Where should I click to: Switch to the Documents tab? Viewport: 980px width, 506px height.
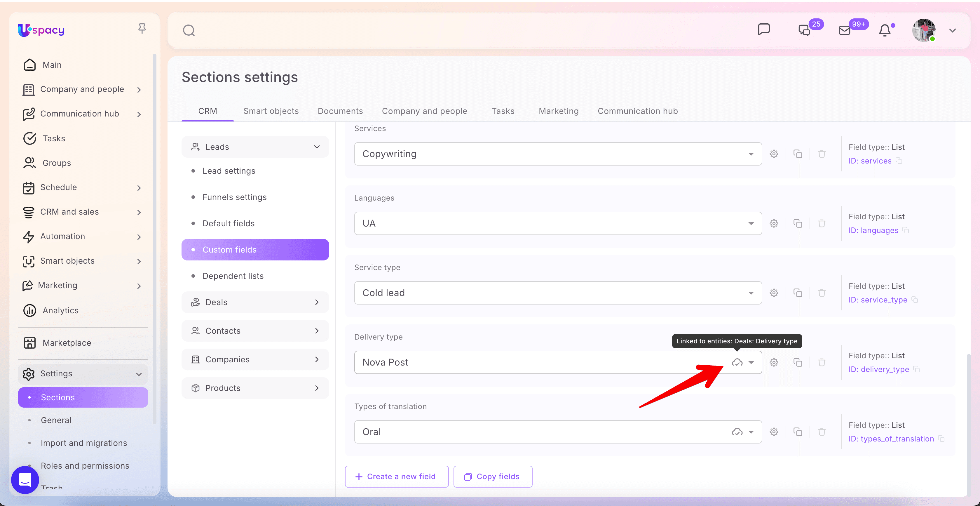click(x=340, y=111)
